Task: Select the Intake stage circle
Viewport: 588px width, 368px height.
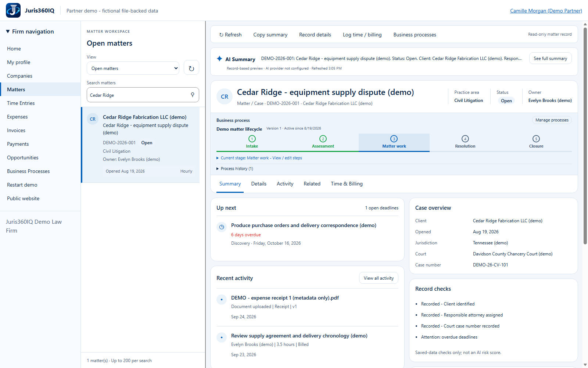Action: pyautogui.click(x=252, y=139)
